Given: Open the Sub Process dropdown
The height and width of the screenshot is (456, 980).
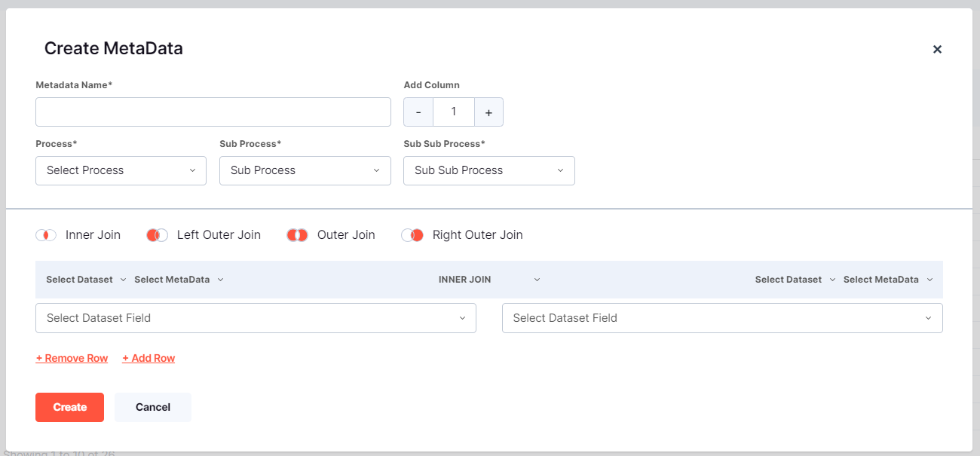Looking at the screenshot, I should (x=305, y=170).
